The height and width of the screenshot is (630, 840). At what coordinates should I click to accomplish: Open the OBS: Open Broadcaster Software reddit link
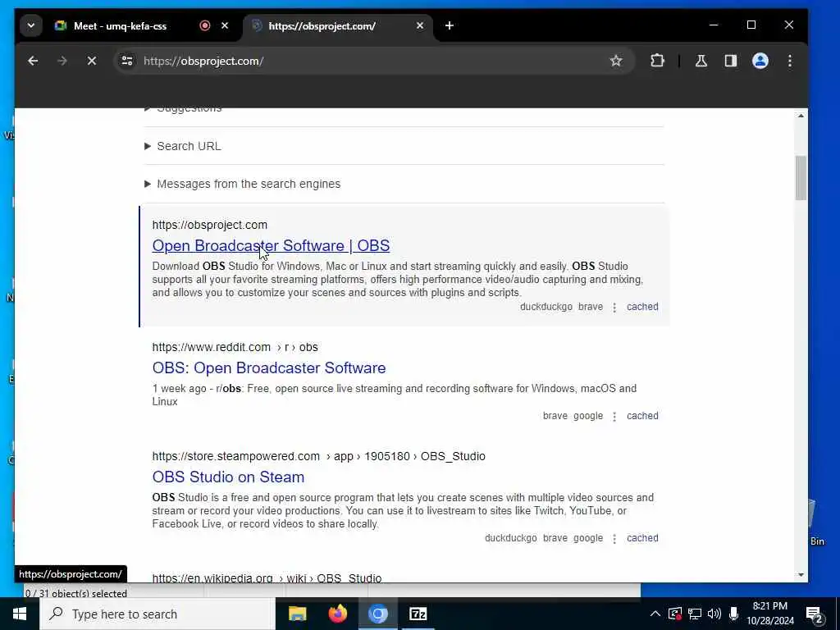pos(269,368)
